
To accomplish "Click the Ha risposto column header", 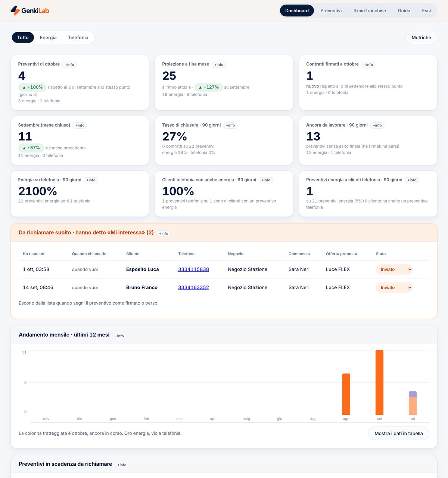I will point(34,254).
